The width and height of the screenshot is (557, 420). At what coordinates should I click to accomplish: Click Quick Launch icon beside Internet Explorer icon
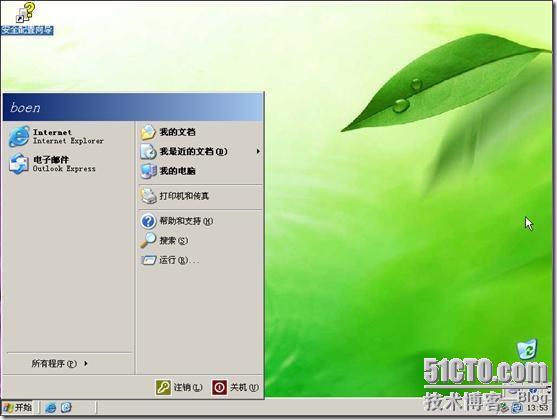(x=66, y=408)
